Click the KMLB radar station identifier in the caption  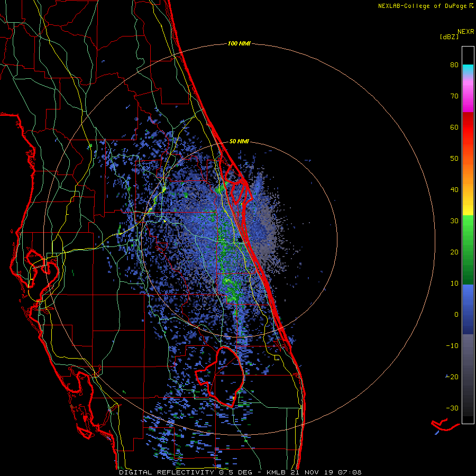point(276,472)
